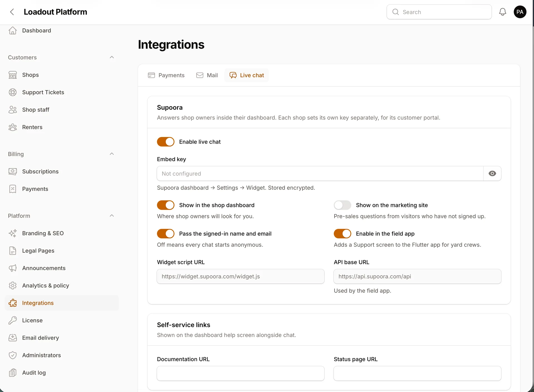The height and width of the screenshot is (392, 534).
Task: Click the Shop staff people icon
Action: pos(13,110)
